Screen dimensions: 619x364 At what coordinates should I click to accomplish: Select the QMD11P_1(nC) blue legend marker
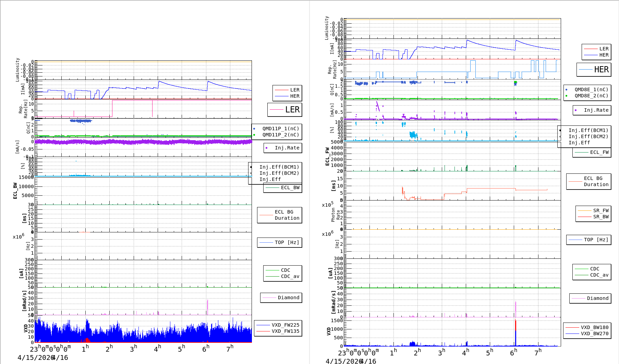tap(254, 129)
